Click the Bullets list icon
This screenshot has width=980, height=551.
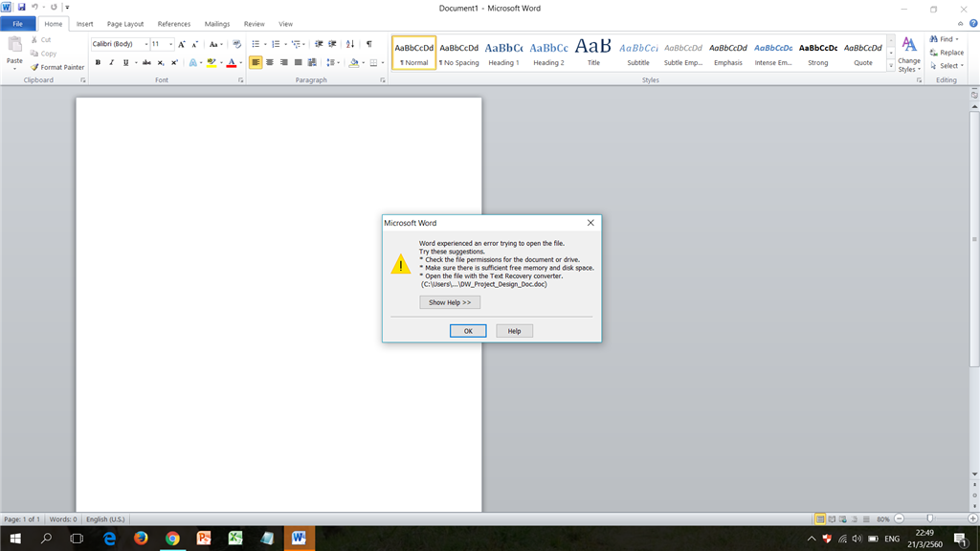tap(255, 44)
